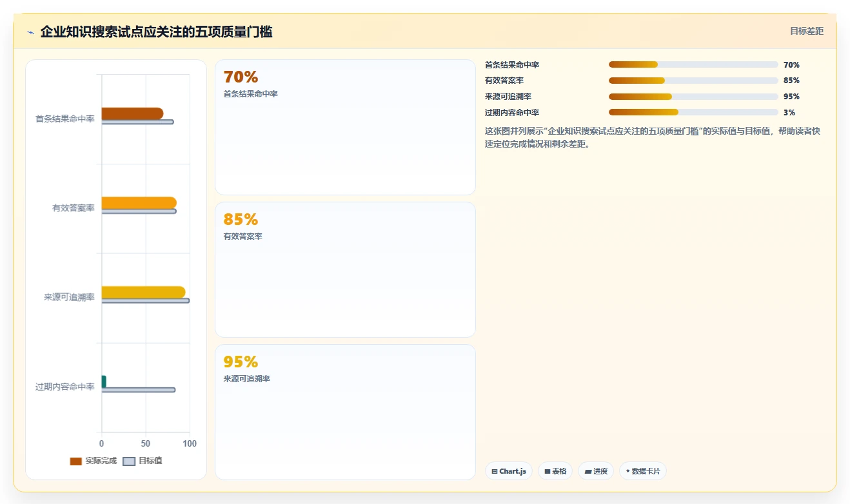Click the 目标差距 label in the header

point(807,31)
